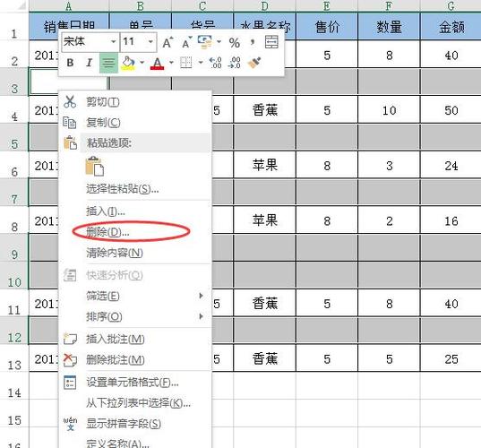Click the borders icon
Viewport: 481px width, 448px height.
coord(186,63)
